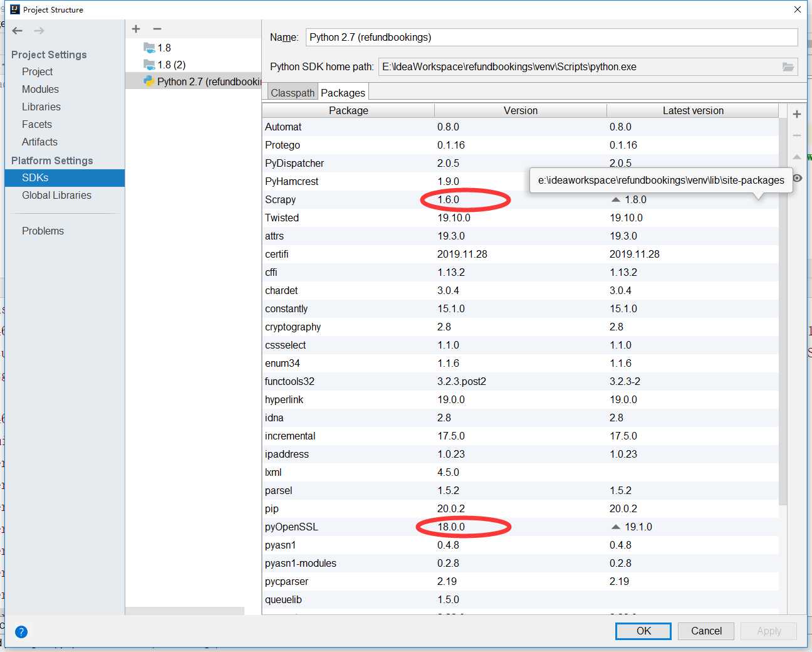Select the Automat package row
The width and height of the screenshot is (812, 652).
(x=521, y=127)
